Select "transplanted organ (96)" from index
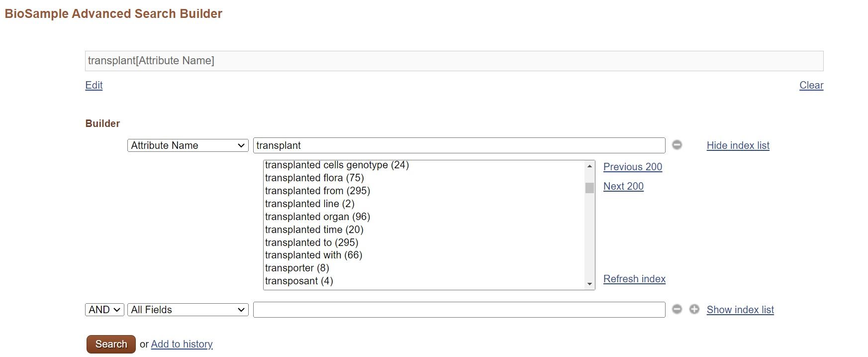 (x=317, y=217)
